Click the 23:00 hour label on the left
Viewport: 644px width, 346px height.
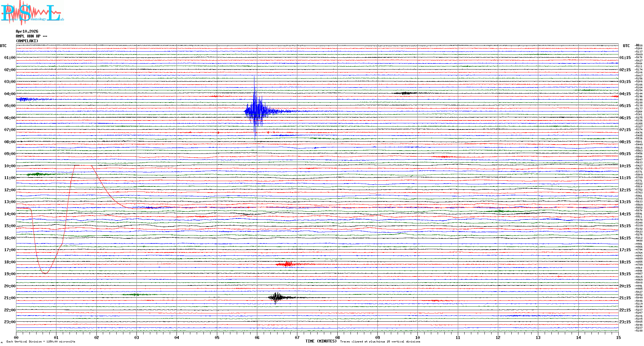[10, 322]
